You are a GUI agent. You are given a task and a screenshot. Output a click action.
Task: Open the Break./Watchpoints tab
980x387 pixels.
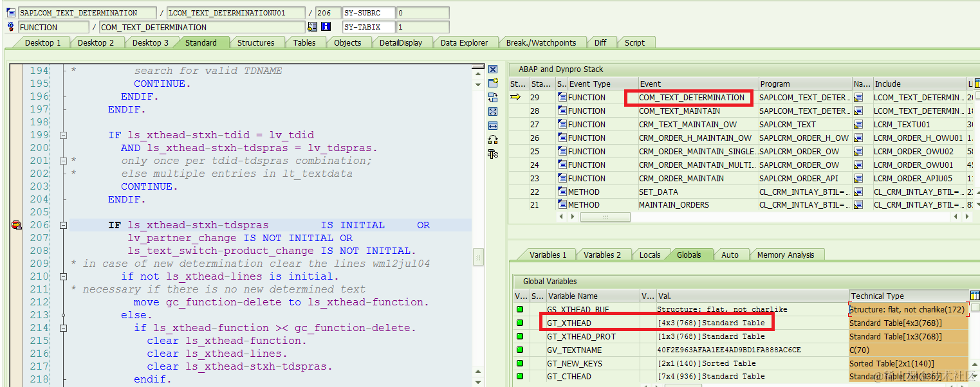pos(541,42)
